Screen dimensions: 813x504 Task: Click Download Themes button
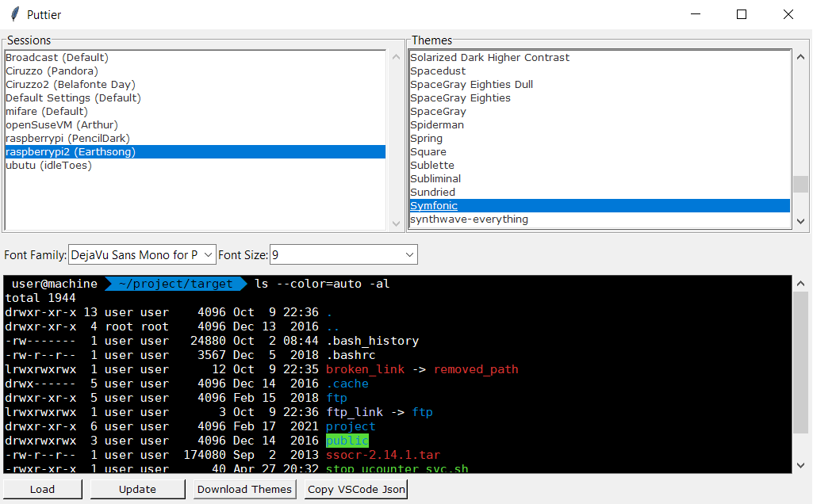[245, 490]
